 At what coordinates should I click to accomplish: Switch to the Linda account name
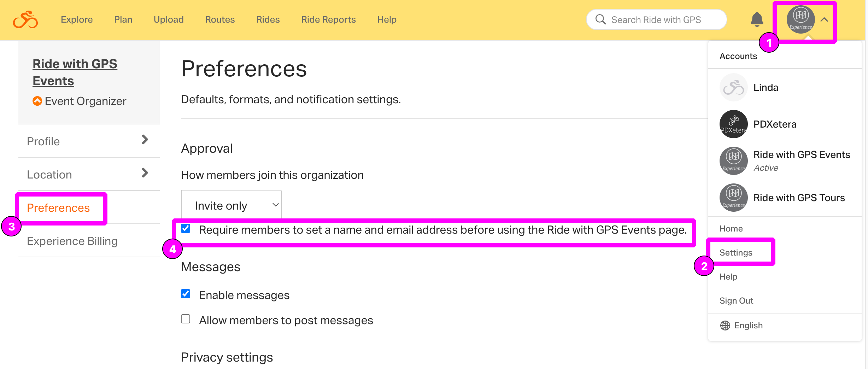coord(766,87)
